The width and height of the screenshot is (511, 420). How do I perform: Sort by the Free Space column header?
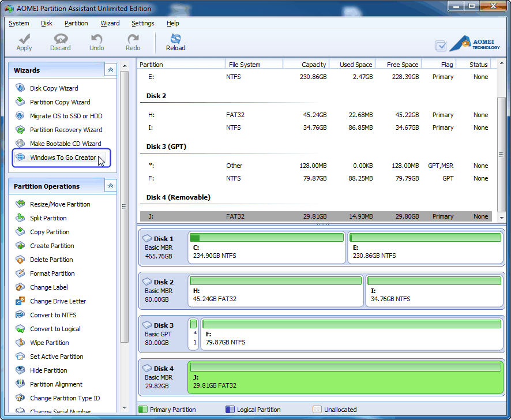(399, 65)
